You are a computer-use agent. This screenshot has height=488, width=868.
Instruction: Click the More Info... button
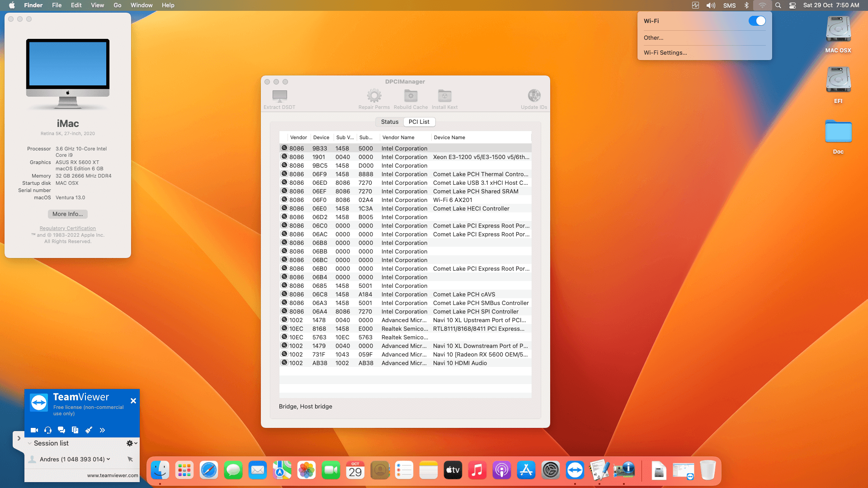pyautogui.click(x=68, y=214)
